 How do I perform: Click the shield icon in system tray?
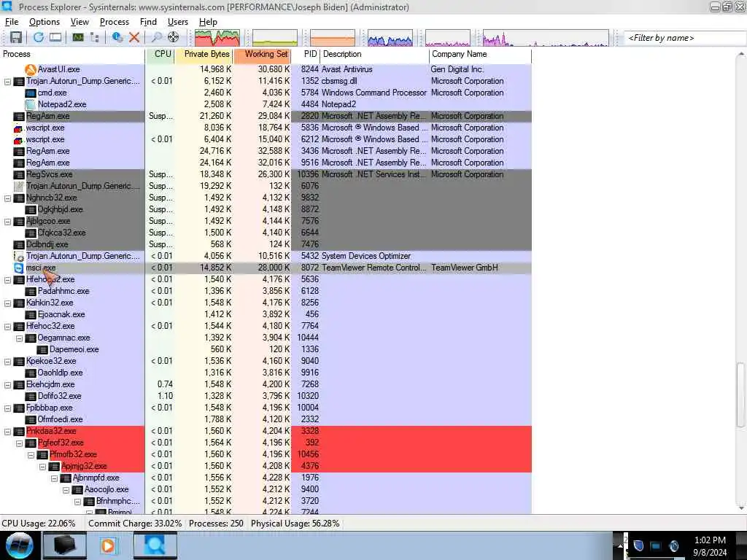pyautogui.click(x=639, y=545)
